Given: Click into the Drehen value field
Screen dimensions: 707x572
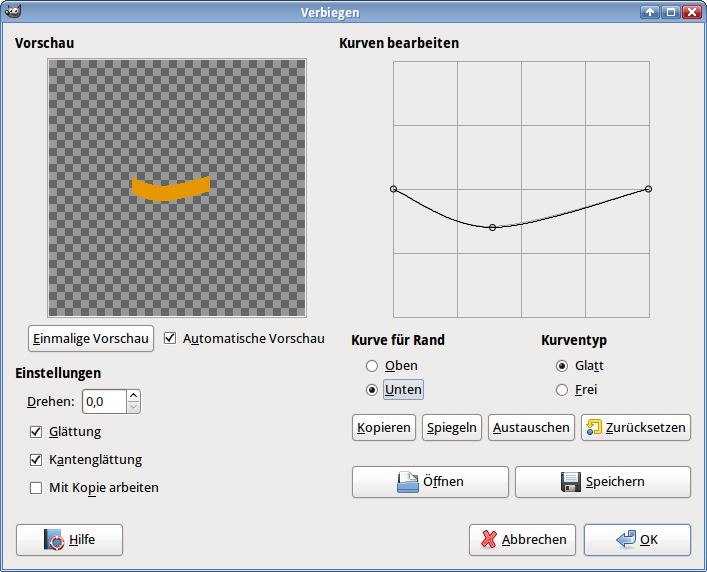Looking at the screenshot, I should pos(104,401).
